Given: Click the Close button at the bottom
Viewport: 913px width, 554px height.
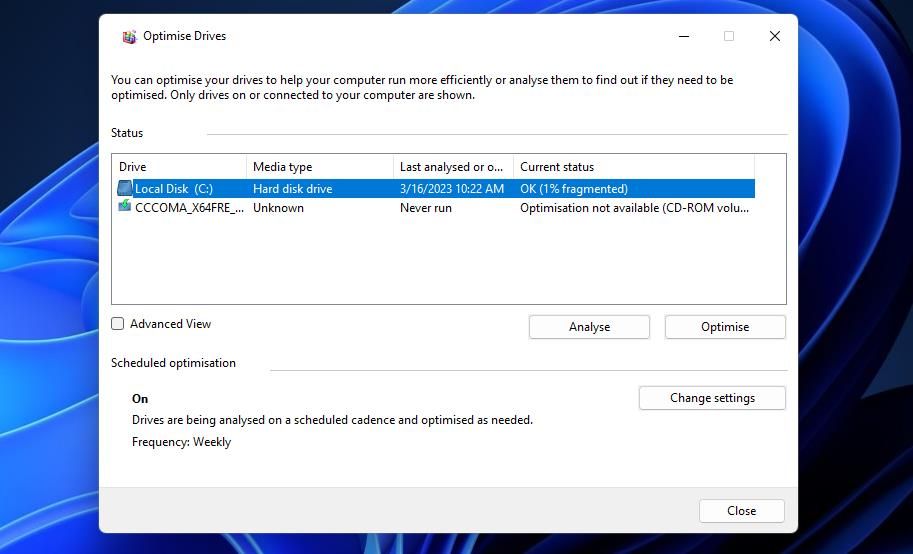Looking at the screenshot, I should pos(741,511).
